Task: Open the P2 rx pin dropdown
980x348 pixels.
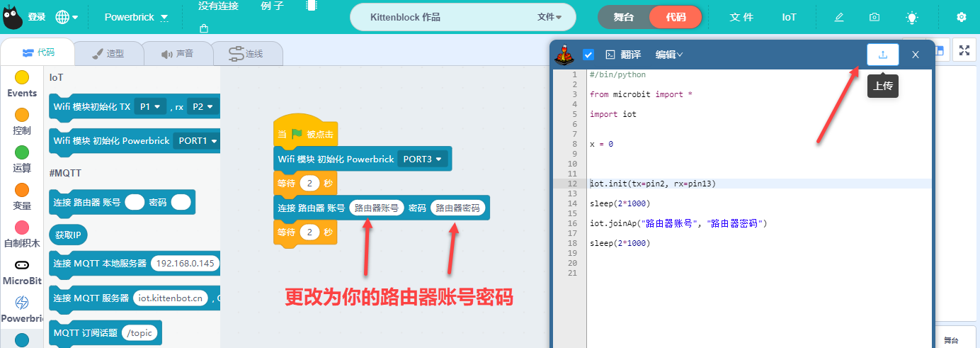Action: [x=203, y=106]
